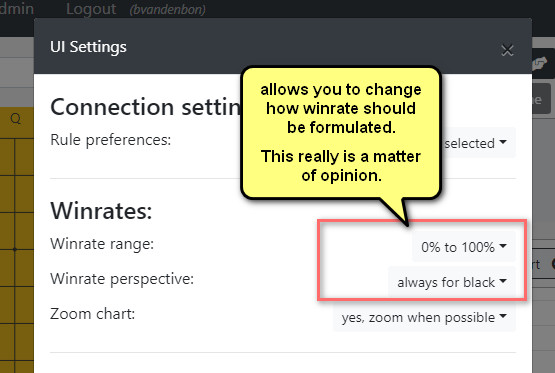Screen dimensions: 555x373
Task: Click the star point on the Go board
Action: pyautogui.click(x=15, y=249)
